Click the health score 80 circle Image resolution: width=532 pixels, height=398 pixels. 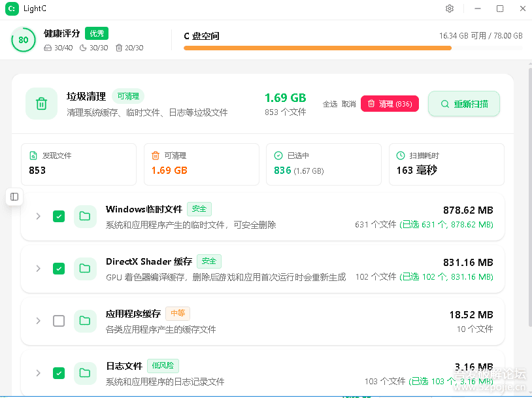[23, 40]
